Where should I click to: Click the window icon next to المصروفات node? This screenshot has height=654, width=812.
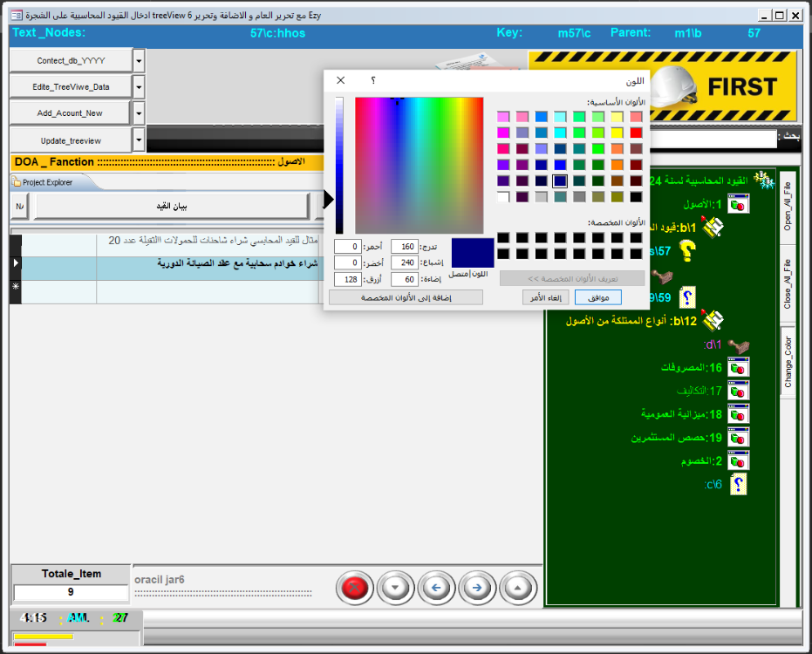coord(738,367)
